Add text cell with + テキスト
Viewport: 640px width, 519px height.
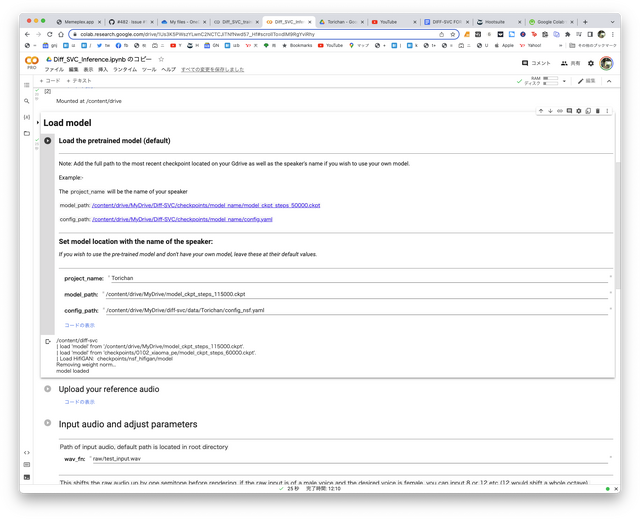point(79,81)
